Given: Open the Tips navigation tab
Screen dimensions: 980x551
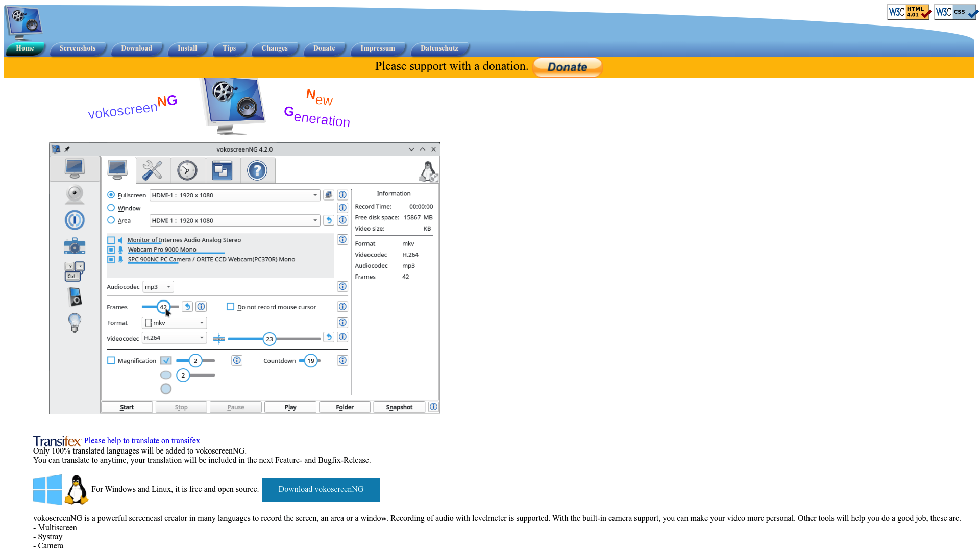Looking at the screenshot, I should coord(229,48).
